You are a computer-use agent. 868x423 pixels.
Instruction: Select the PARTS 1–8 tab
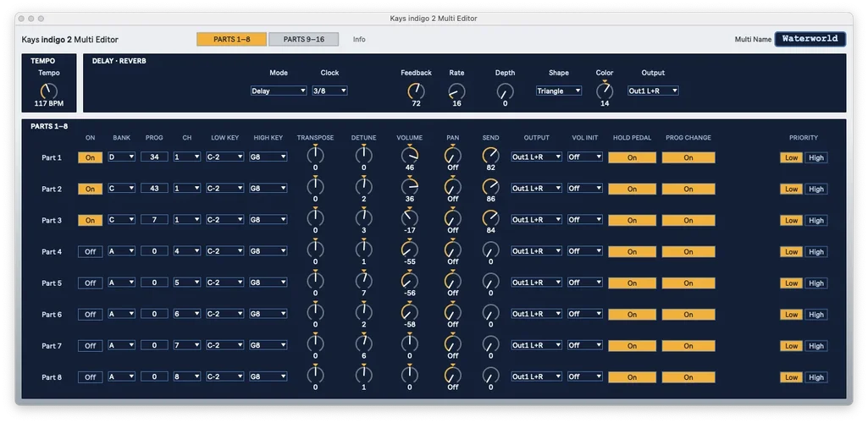pos(231,39)
